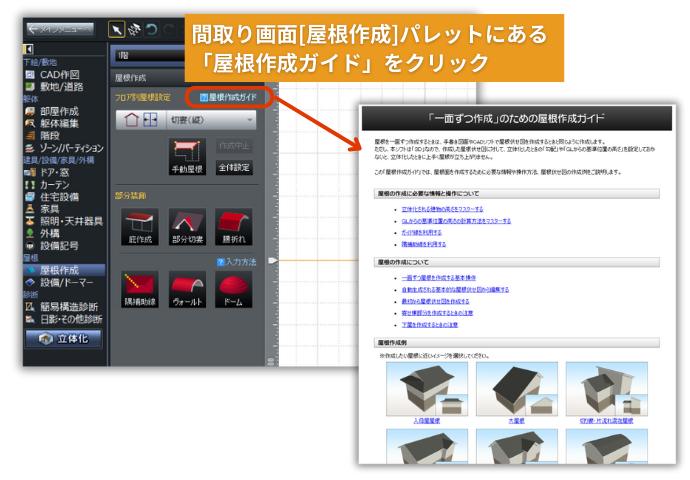Choose the 腰折れ gambrel roof tool
Viewport: 690px width, 480px height.
point(233,225)
